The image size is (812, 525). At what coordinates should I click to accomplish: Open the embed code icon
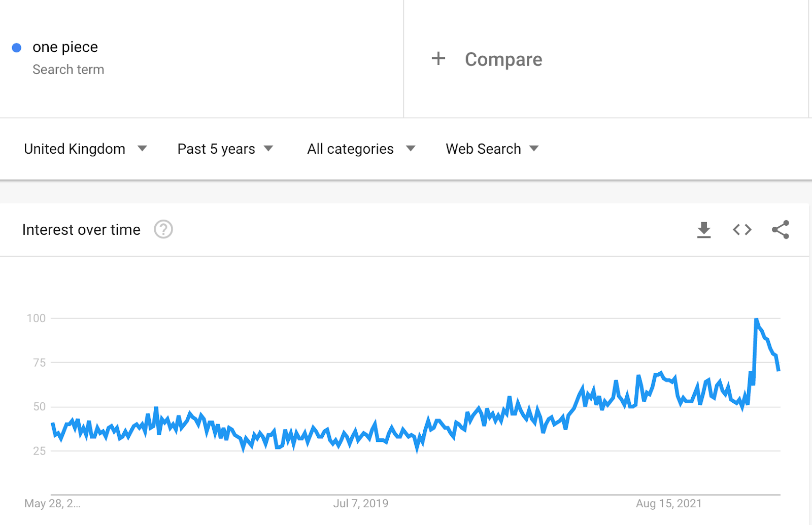tap(742, 230)
